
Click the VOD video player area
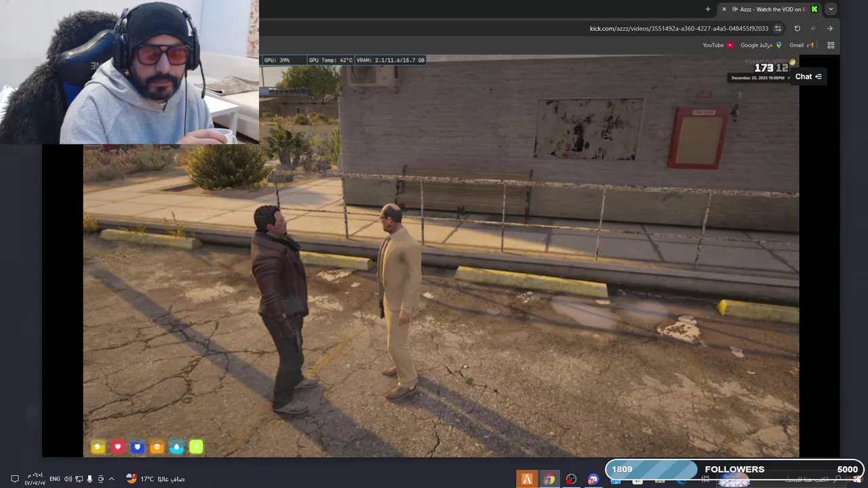point(441,256)
